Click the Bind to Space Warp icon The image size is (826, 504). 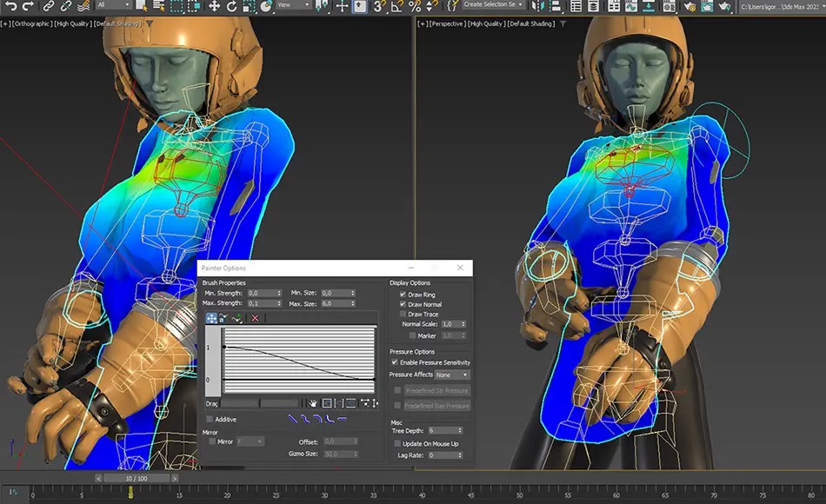83,6
